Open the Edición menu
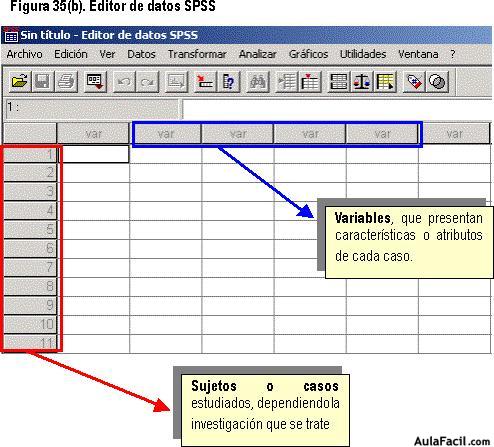 tap(71, 54)
